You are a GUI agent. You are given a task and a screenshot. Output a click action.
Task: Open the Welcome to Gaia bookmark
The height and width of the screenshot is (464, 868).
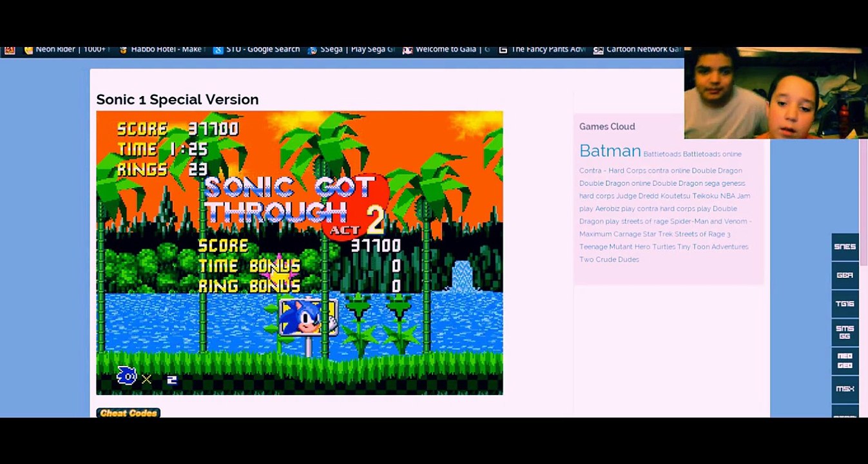[446, 50]
